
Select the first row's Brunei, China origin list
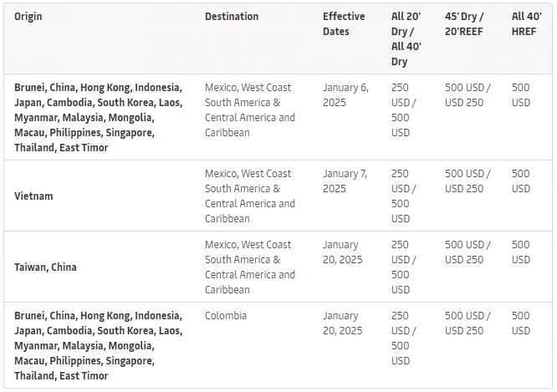point(98,117)
